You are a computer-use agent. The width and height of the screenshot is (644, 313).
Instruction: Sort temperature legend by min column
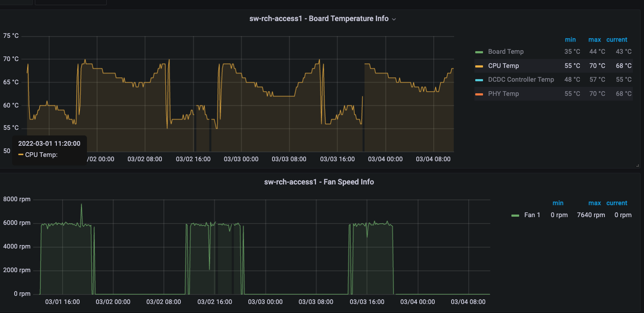pyautogui.click(x=570, y=40)
